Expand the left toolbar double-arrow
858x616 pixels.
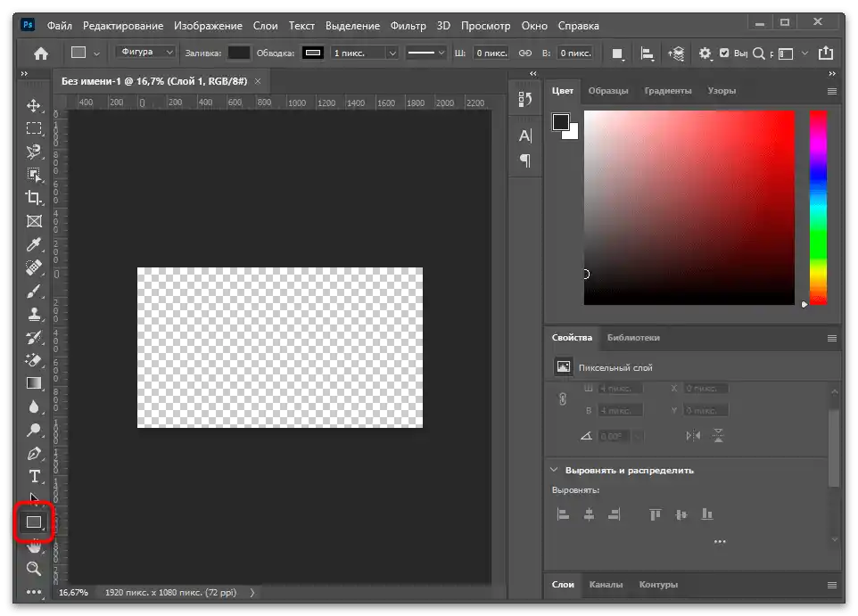pos(24,73)
